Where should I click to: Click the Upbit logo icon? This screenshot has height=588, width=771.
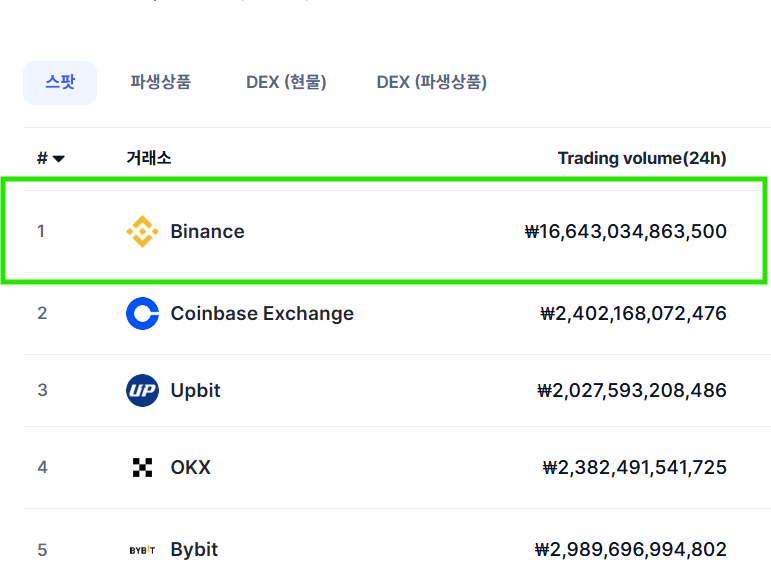point(142,390)
